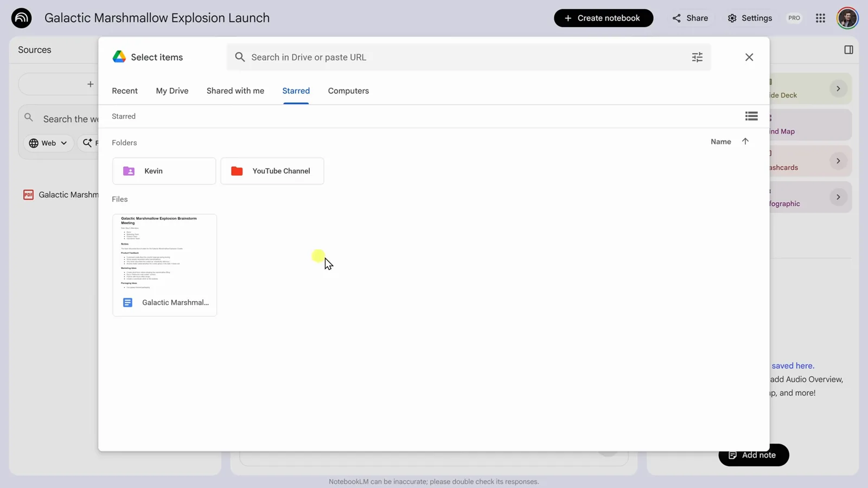
Task: Expand the Flashcards options chevron
Action: [838, 161]
